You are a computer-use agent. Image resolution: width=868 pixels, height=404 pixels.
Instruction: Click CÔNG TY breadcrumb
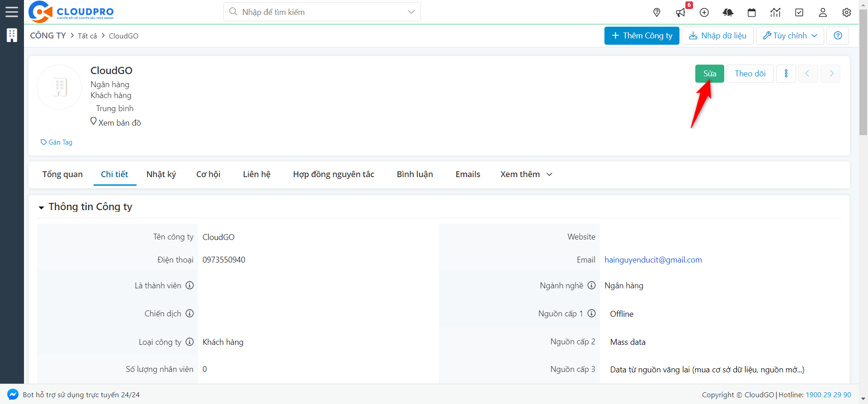coord(48,36)
